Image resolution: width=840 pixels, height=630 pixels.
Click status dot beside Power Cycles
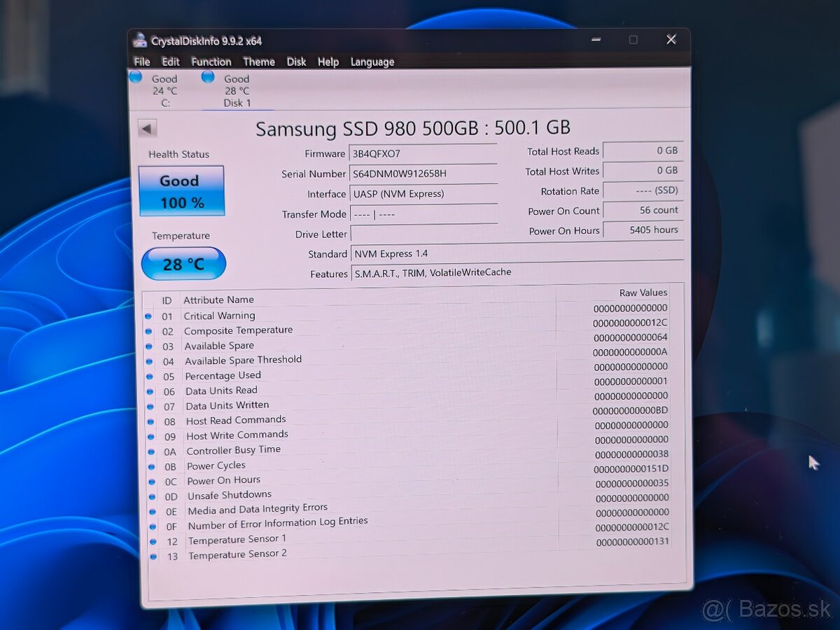coord(150,467)
